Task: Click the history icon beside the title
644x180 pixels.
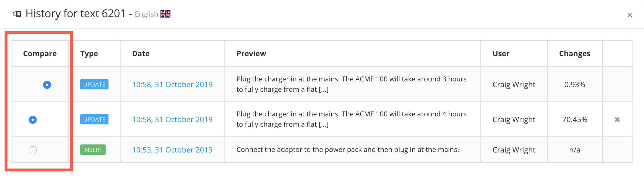Action: [x=17, y=14]
